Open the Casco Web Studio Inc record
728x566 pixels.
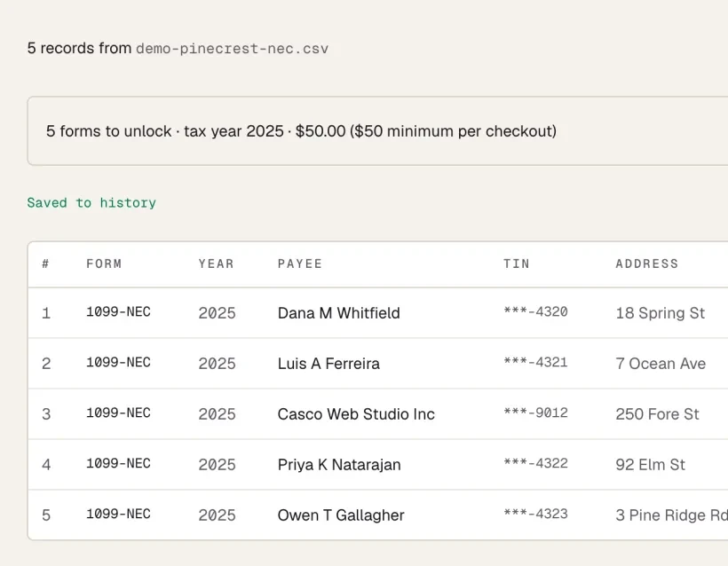point(356,413)
